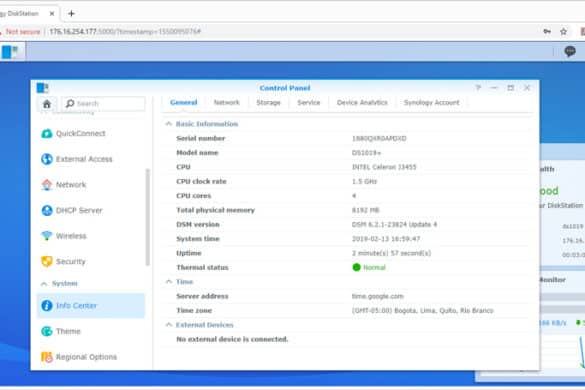Screen dimensions: 585x390
Task: Collapse the Basic Information section
Action: coord(169,124)
